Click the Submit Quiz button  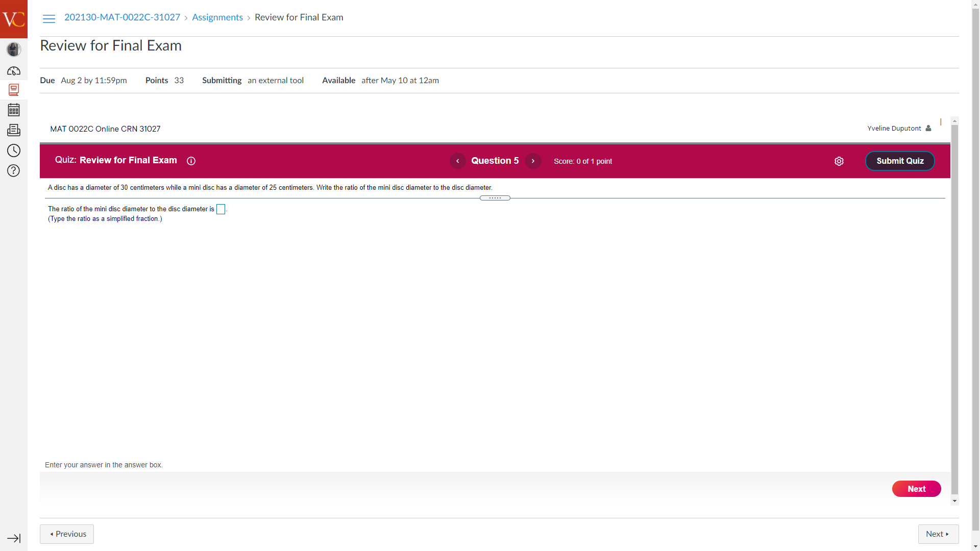point(900,161)
